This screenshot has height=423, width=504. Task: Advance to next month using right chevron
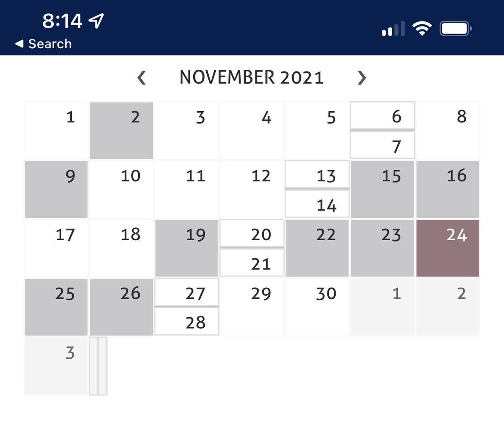tap(362, 78)
